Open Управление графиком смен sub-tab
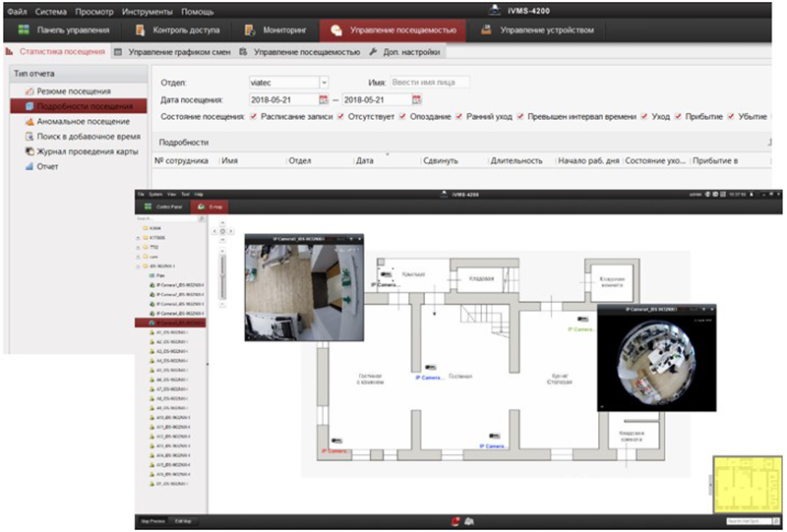The width and height of the screenshot is (787, 532). [x=173, y=52]
